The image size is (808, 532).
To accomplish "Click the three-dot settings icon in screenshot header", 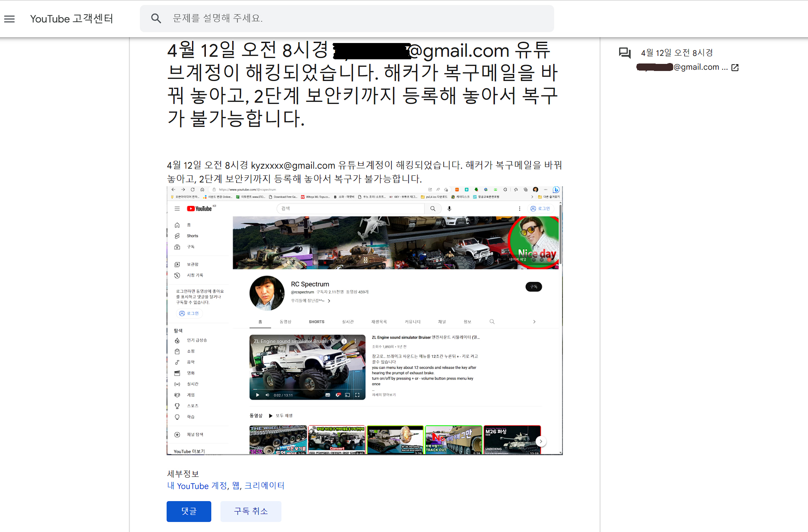I will point(519,208).
